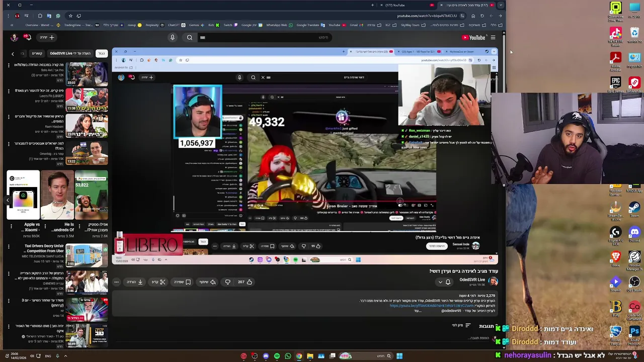This screenshot has width=644, height=362.
Task: Click the Clip scissors button
Action: click(158, 282)
